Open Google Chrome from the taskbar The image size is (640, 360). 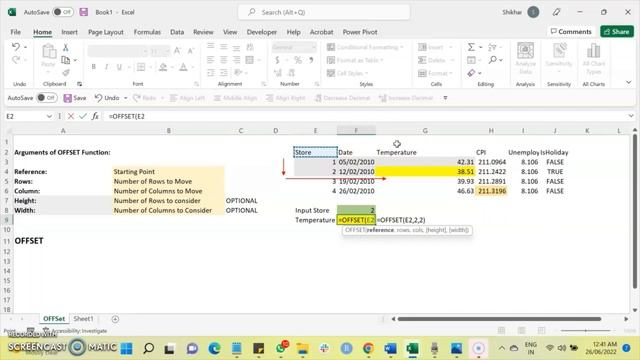click(x=368, y=348)
